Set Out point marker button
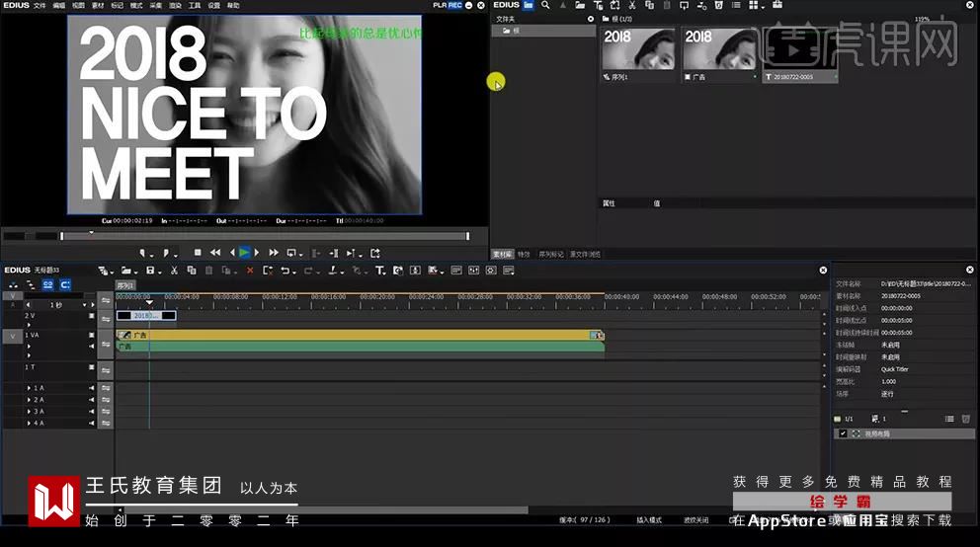Screen dimensions: 980x547 (167, 253)
